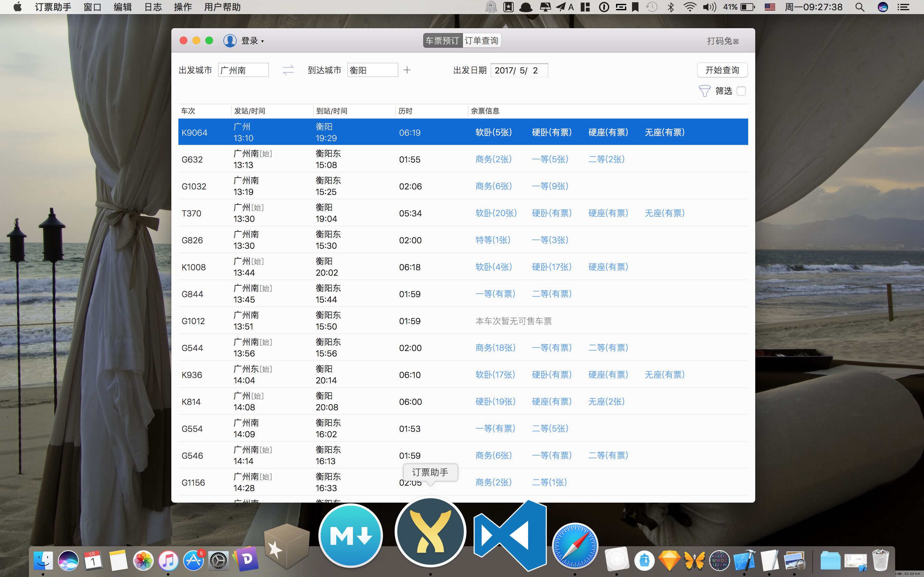This screenshot has height=577, width=924.
Task: Click the Spotlight search icon in the menu bar
Action: click(x=860, y=7)
